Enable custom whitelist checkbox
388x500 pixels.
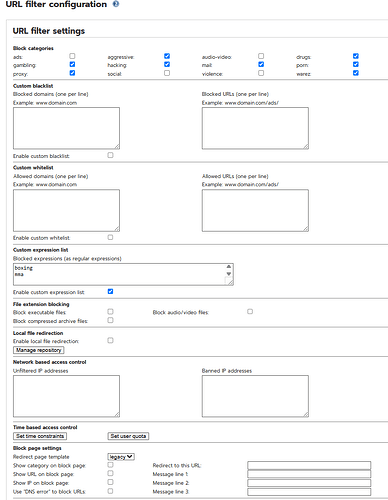click(x=110, y=237)
